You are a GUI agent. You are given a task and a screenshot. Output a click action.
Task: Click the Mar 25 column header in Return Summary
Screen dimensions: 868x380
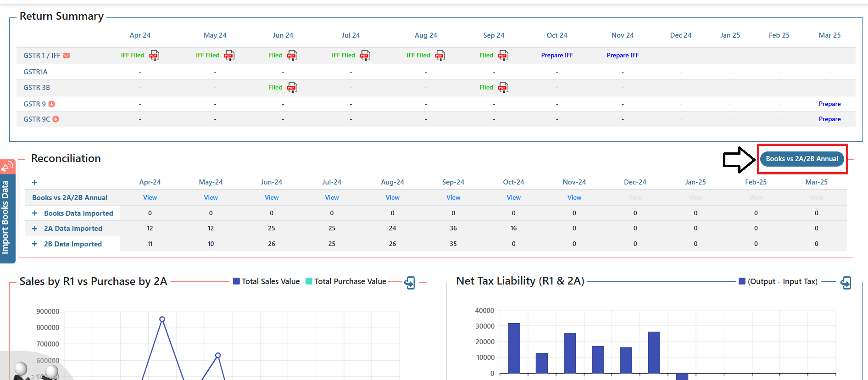tap(829, 35)
